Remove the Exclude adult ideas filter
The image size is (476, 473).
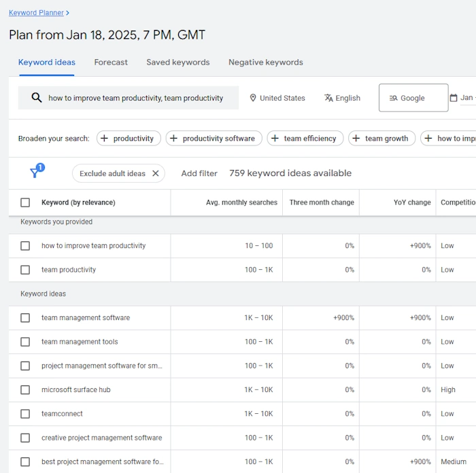(156, 173)
